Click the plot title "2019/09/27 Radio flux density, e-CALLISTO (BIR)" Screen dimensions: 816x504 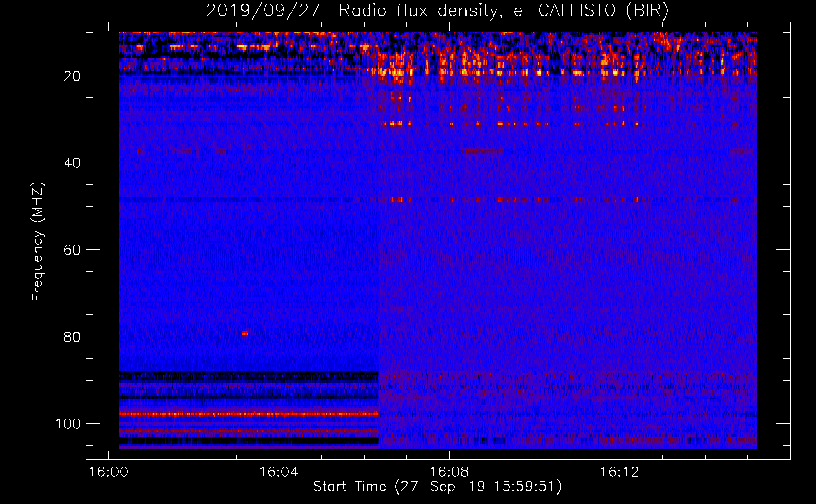click(x=437, y=10)
